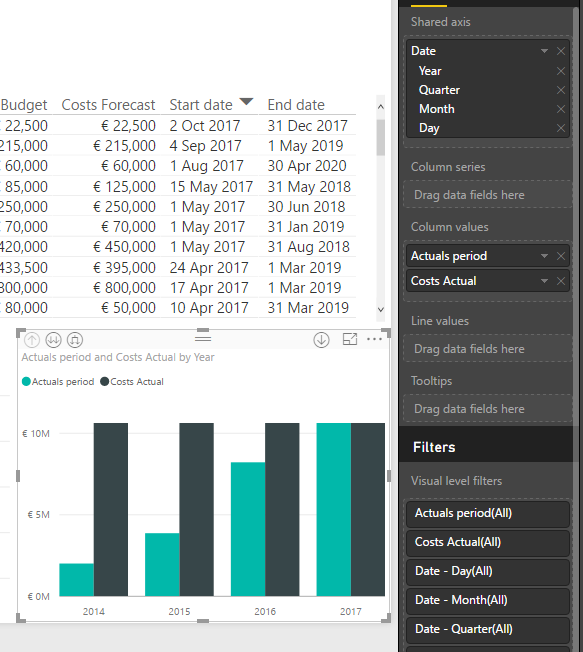Click the 2016 x-axis label
The height and width of the screenshot is (652, 583).
pyautogui.click(x=265, y=612)
